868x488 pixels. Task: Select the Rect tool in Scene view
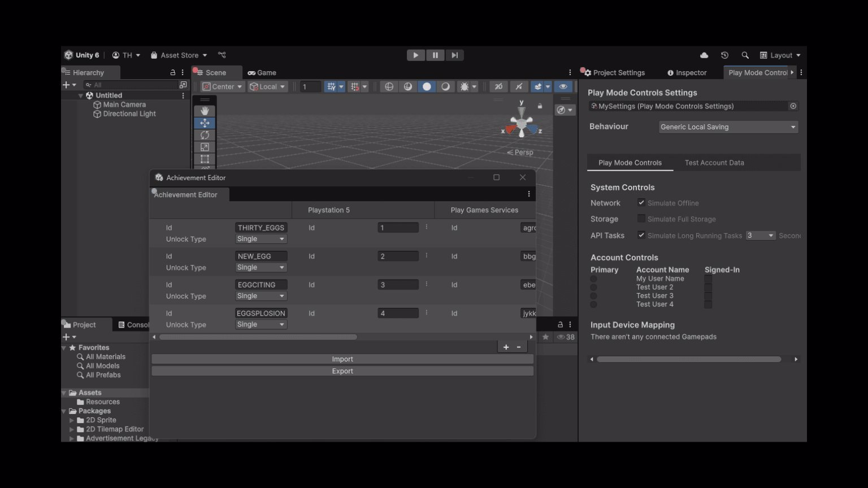tap(205, 159)
